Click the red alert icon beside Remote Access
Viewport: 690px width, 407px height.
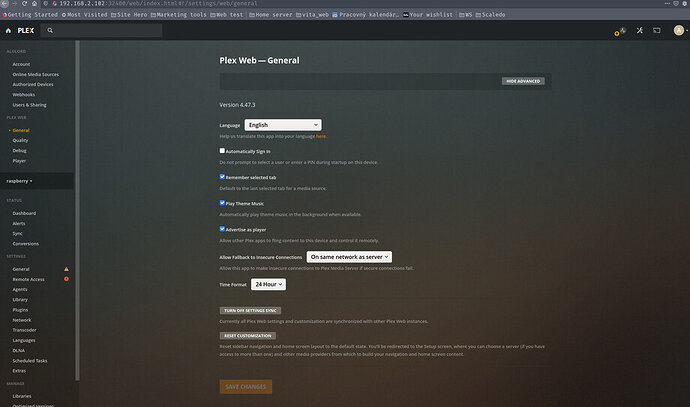(x=66, y=279)
